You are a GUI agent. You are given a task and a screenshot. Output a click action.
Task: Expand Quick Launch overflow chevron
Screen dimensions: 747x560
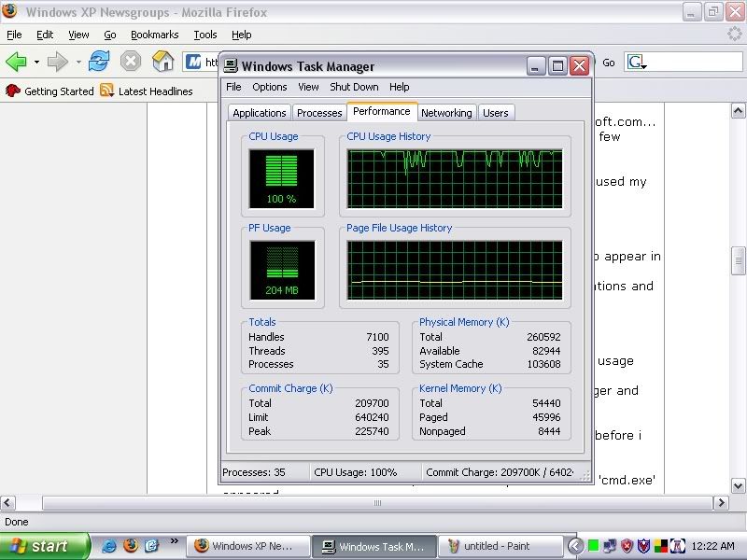coord(174,541)
